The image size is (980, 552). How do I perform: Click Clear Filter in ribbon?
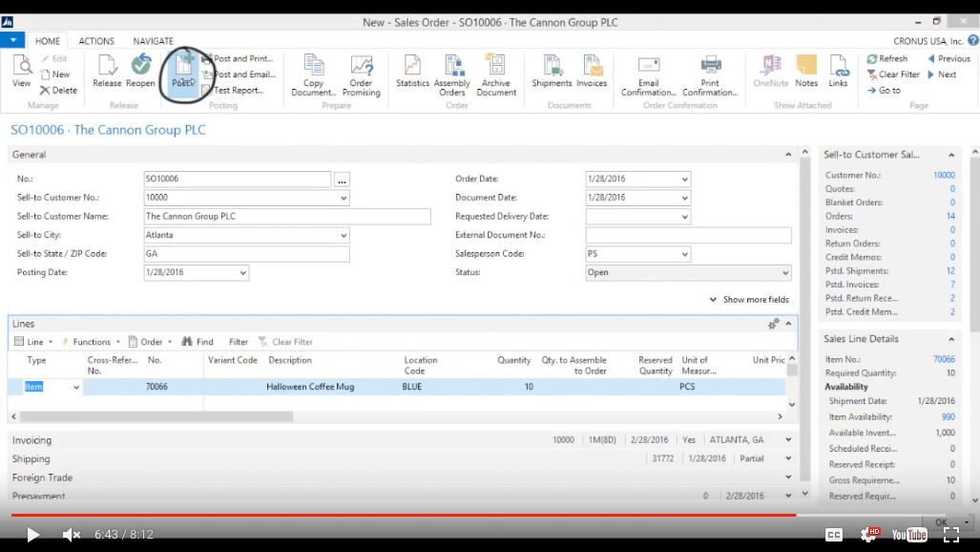(x=893, y=74)
